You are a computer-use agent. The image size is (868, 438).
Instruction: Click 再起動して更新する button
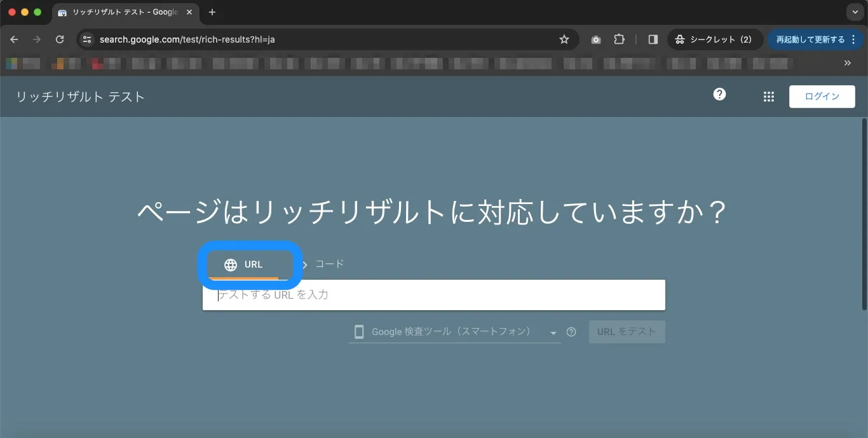[x=815, y=39]
